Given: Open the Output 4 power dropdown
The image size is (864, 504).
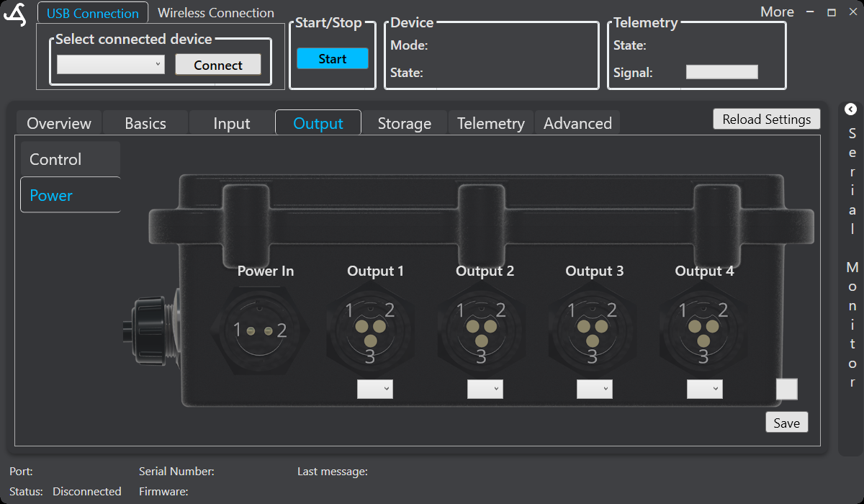Looking at the screenshot, I should (x=704, y=390).
